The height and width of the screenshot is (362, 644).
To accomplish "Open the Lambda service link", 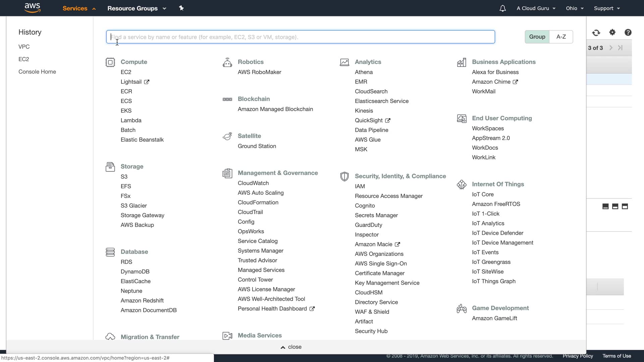I will point(131,120).
